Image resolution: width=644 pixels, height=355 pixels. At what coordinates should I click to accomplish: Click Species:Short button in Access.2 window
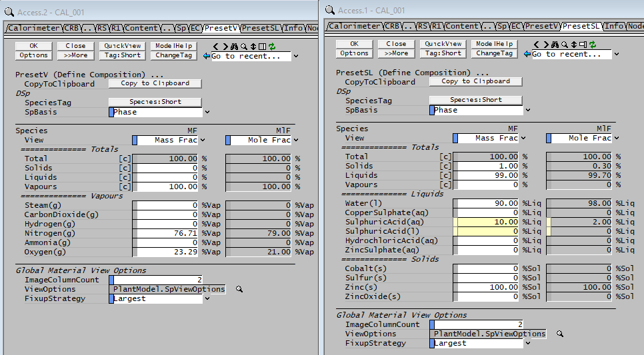(155, 102)
